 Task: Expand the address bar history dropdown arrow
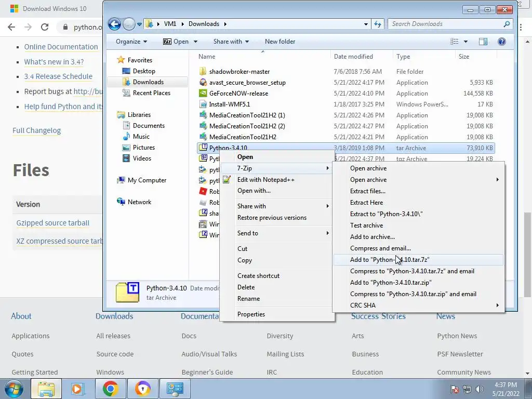pos(366,24)
